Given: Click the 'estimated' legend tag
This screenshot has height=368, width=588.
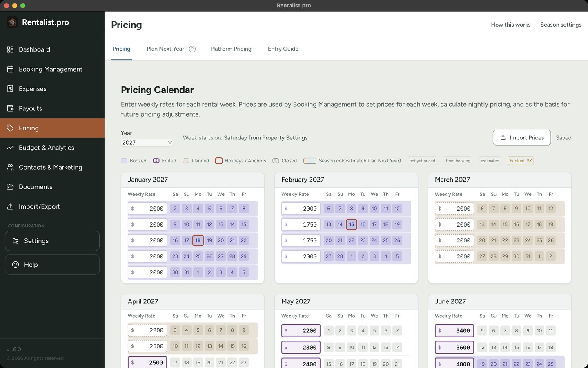Looking at the screenshot, I should coord(490,161).
